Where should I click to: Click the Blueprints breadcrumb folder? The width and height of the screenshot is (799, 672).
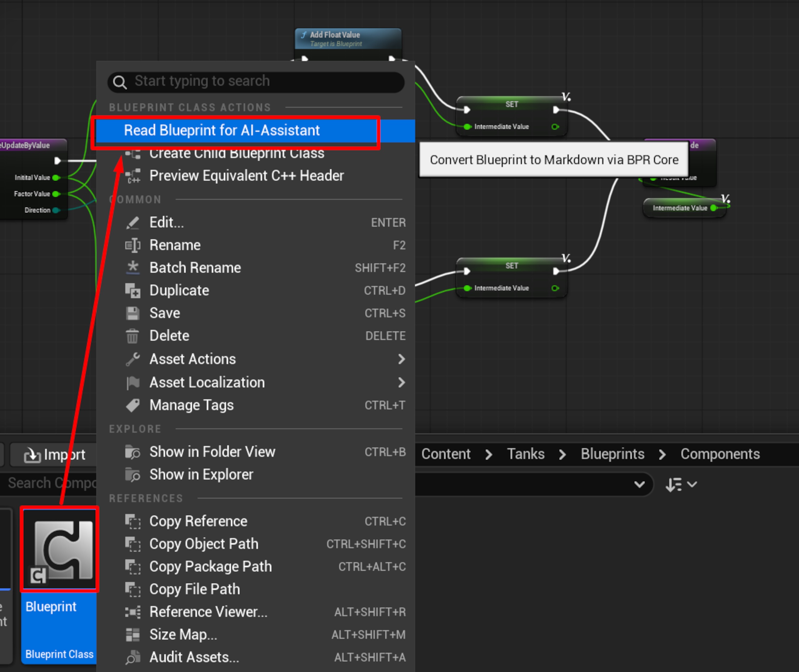click(612, 454)
